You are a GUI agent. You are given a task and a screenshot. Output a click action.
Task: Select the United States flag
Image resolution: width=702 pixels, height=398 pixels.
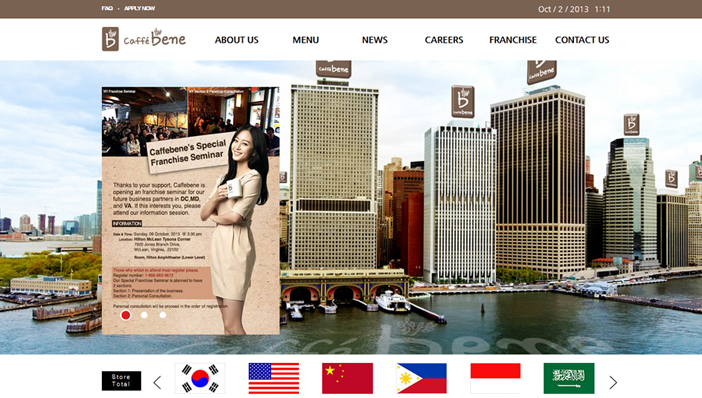[274, 378]
